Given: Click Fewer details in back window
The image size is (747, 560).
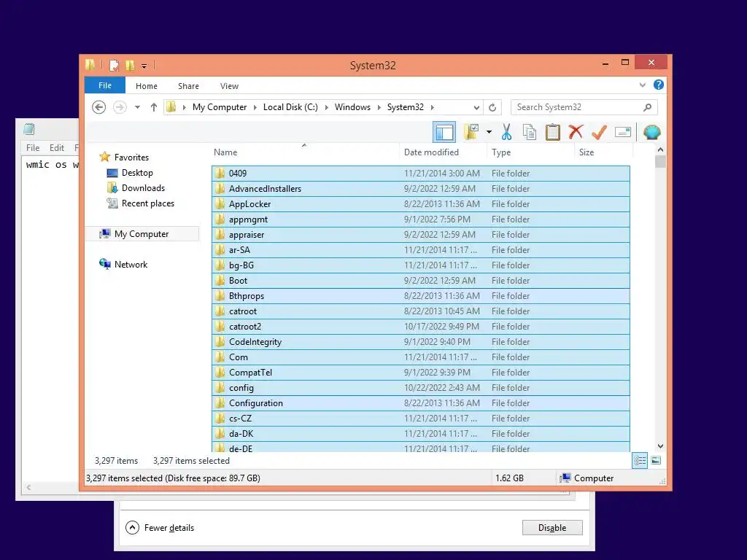Looking at the screenshot, I should tap(160, 528).
